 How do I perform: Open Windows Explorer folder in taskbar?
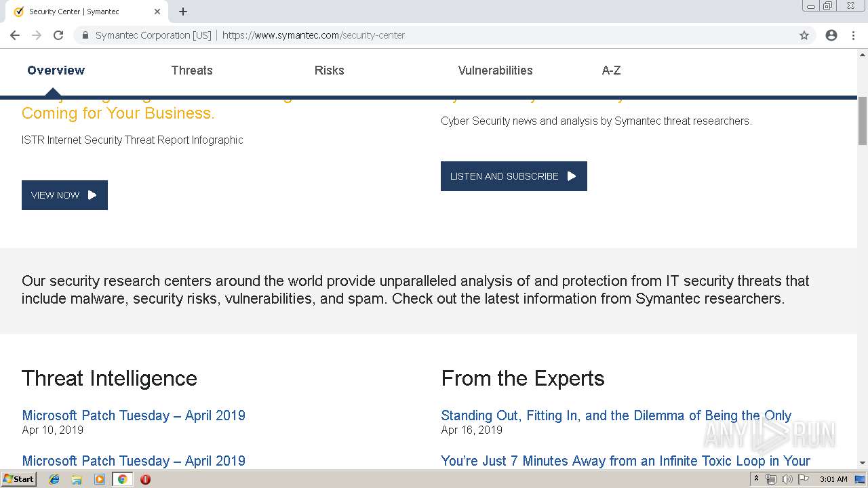(77, 479)
